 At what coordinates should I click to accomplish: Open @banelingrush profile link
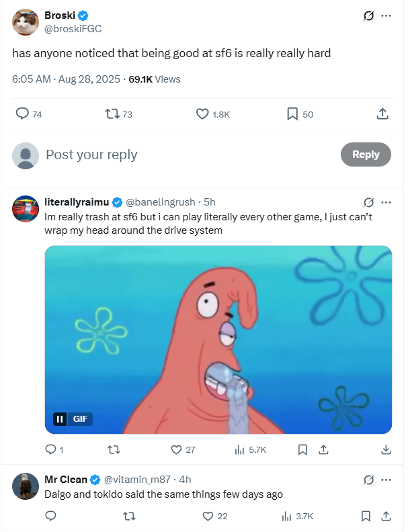coord(161,202)
